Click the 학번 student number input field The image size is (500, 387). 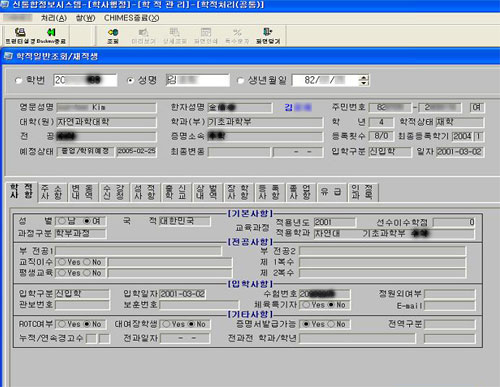pyautogui.click(x=85, y=80)
